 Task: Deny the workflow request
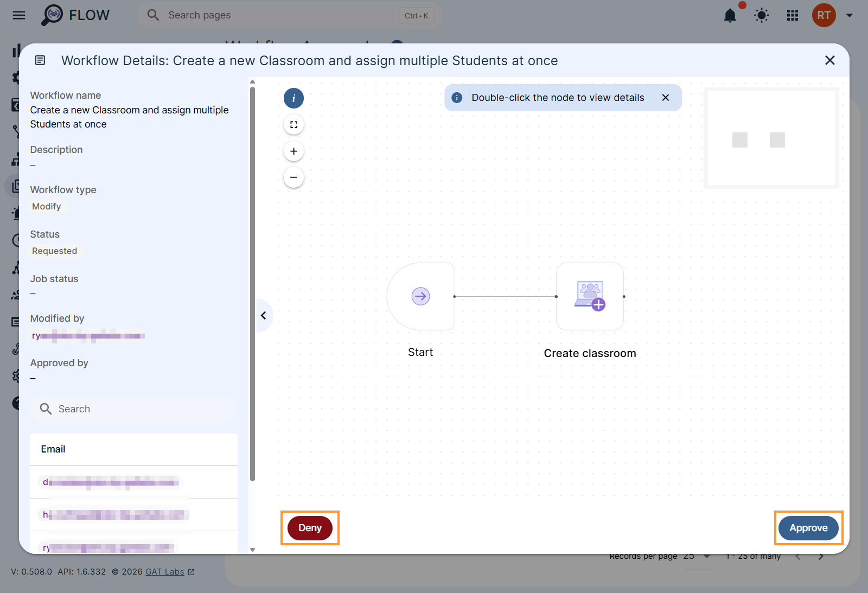point(310,528)
